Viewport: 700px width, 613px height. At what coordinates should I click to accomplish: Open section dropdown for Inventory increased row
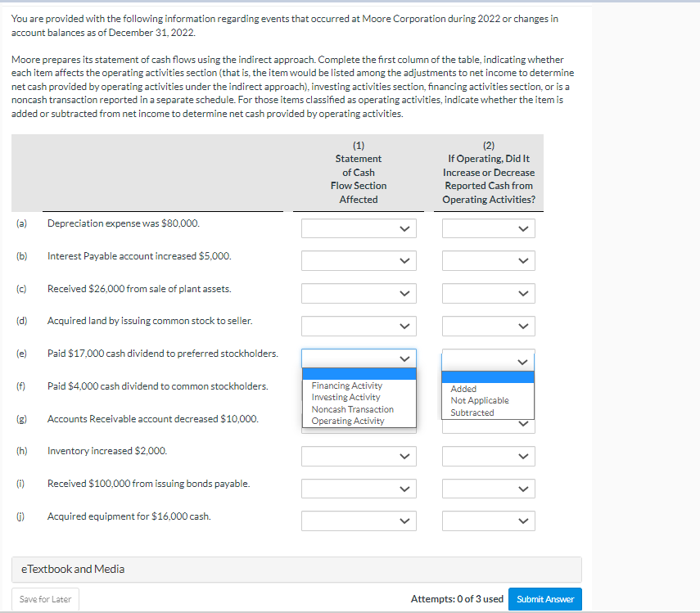(x=359, y=456)
